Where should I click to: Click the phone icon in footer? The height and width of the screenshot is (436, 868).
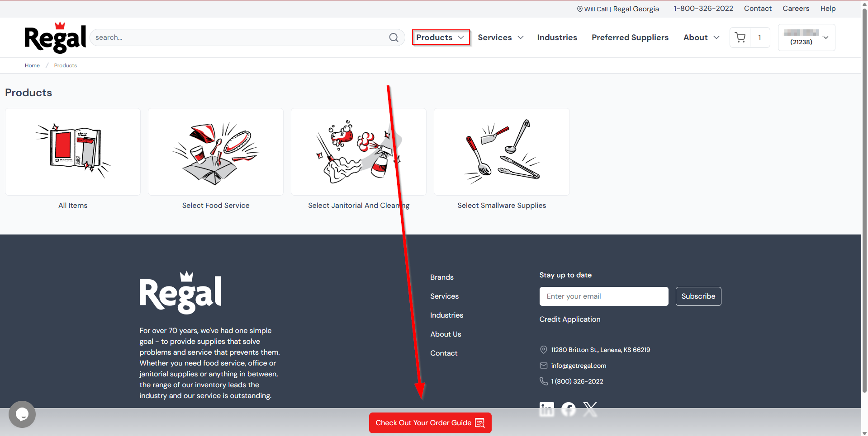click(544, 381)
